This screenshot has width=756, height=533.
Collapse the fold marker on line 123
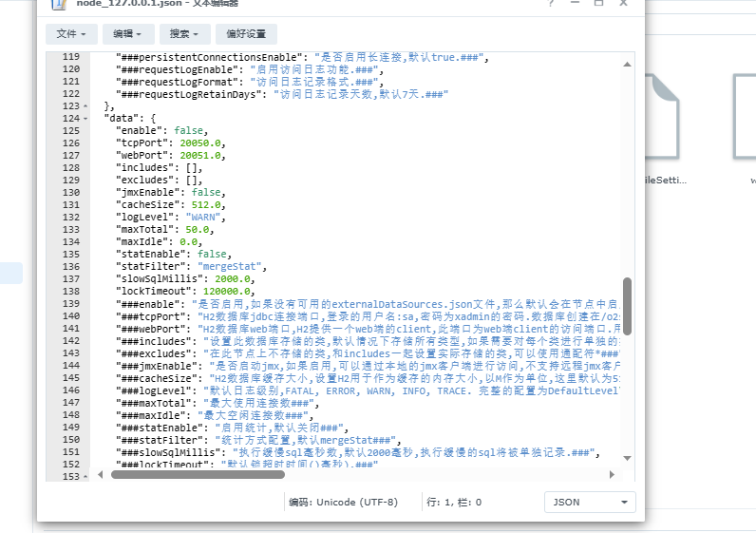tap(85, 106)
